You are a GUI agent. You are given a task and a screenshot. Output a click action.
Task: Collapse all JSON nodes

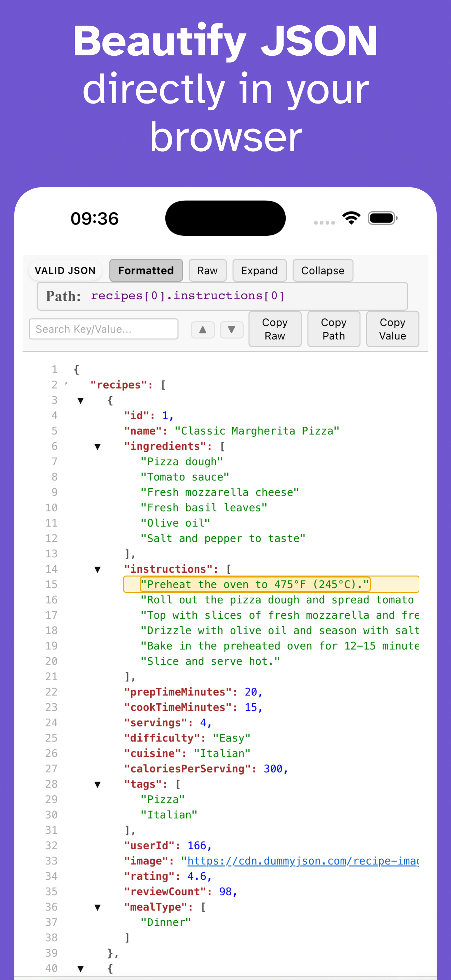coord(323,271)
